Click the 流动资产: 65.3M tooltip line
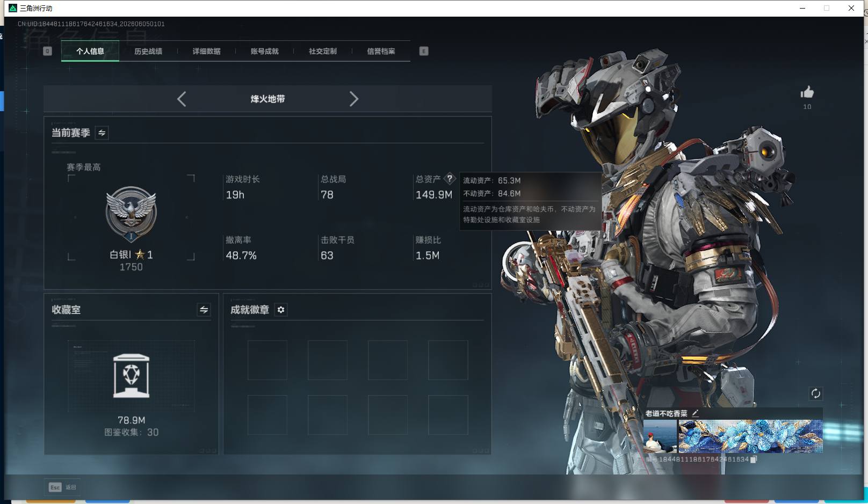This screenshot has height=504, width=868. click(492, 180)
